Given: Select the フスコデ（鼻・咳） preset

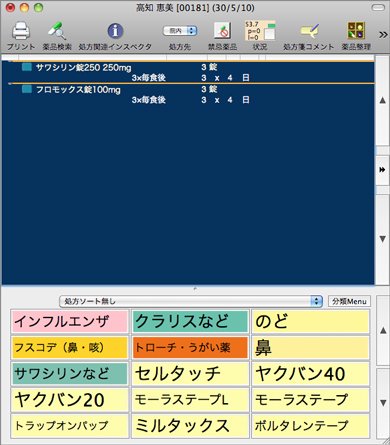Looking at the screenshot, I should click(70, 348).
